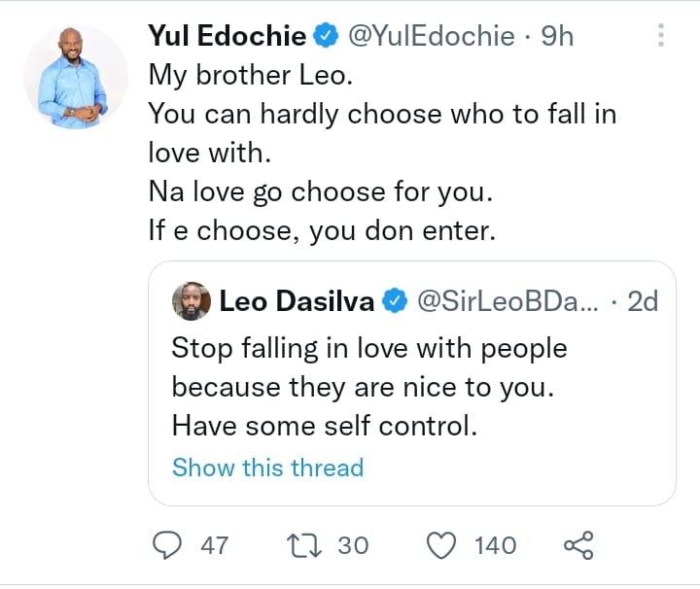Click the reply speech bubble icon
The height and width of the screenshot is (589, 700).
[x=170, y=545]
